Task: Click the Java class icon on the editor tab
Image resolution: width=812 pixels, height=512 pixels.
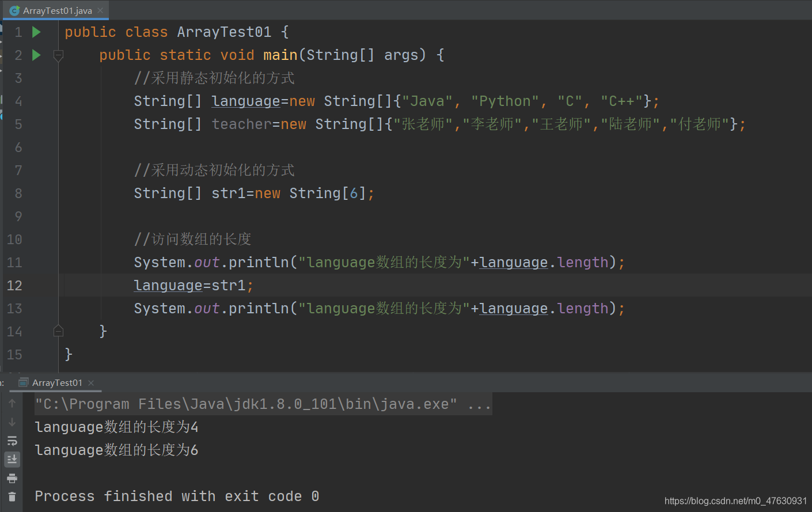Action: pyautogui.click(x=14, y=10)
